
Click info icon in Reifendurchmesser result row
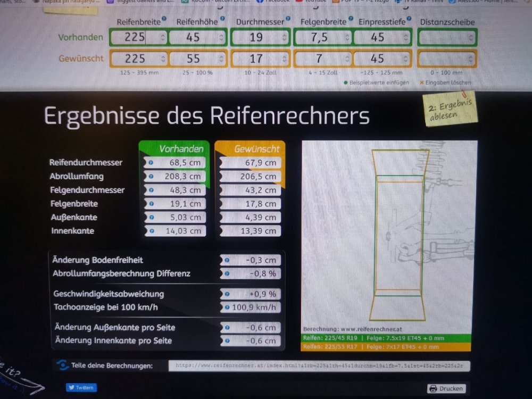click(151, 163)
